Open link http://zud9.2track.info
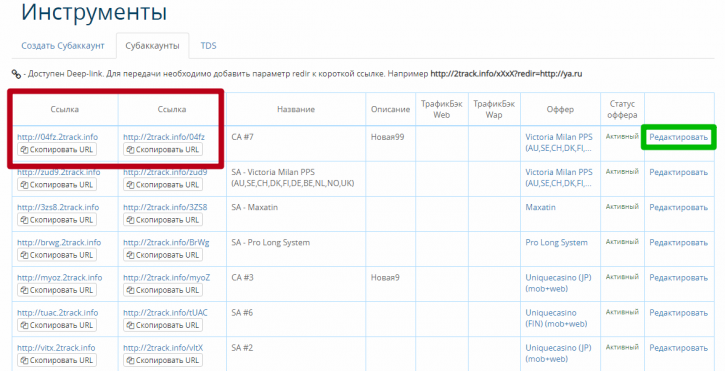This screenshot has height=371, width=725. point(59,172)
